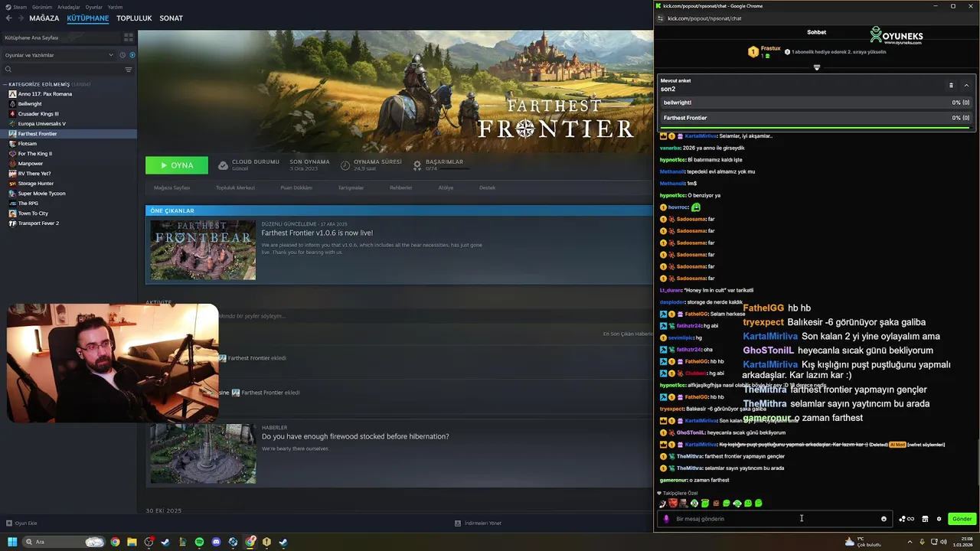Open the Kick shop store icon
The width and height of the screenshot is (980, 551).
[x=925, y=519]
